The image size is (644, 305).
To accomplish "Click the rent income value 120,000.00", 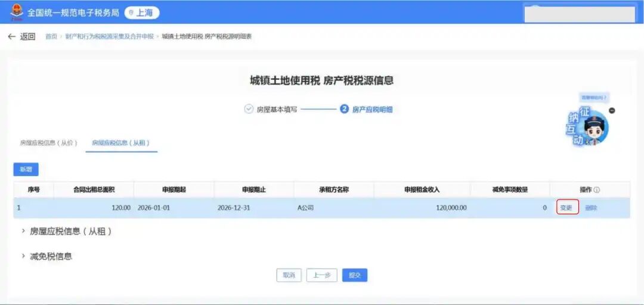I will click(x=451, y=208).
